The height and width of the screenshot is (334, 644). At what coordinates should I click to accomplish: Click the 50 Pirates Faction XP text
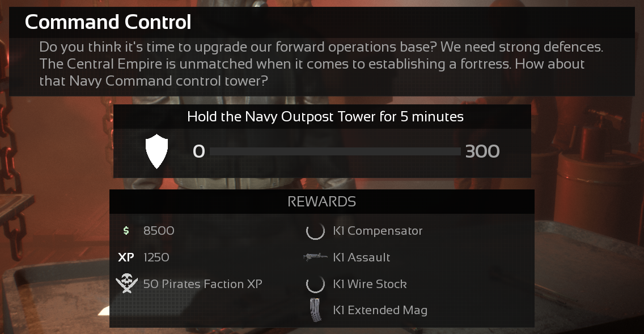point(202,284)
